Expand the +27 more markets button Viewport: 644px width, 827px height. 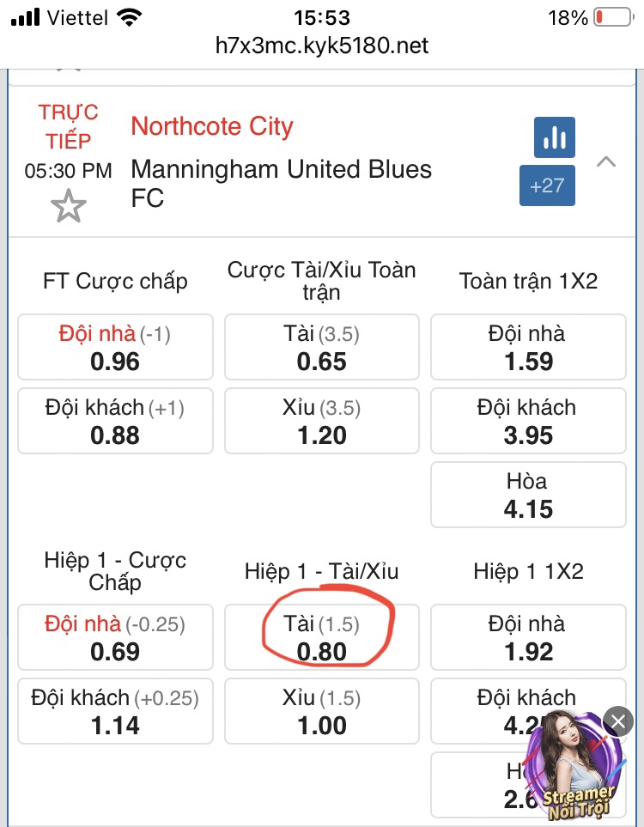547,185
